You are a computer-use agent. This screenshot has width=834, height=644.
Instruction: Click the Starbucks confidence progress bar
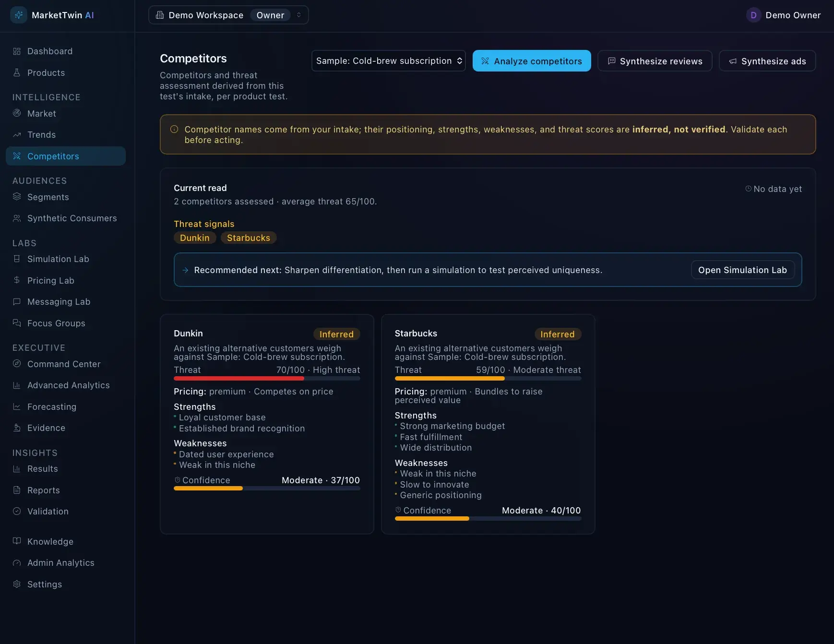tap(488, 519)
